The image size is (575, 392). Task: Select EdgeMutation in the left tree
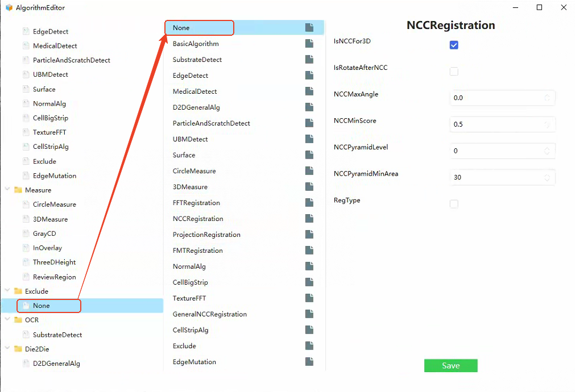pyautogui.click(x=55, y=176)
